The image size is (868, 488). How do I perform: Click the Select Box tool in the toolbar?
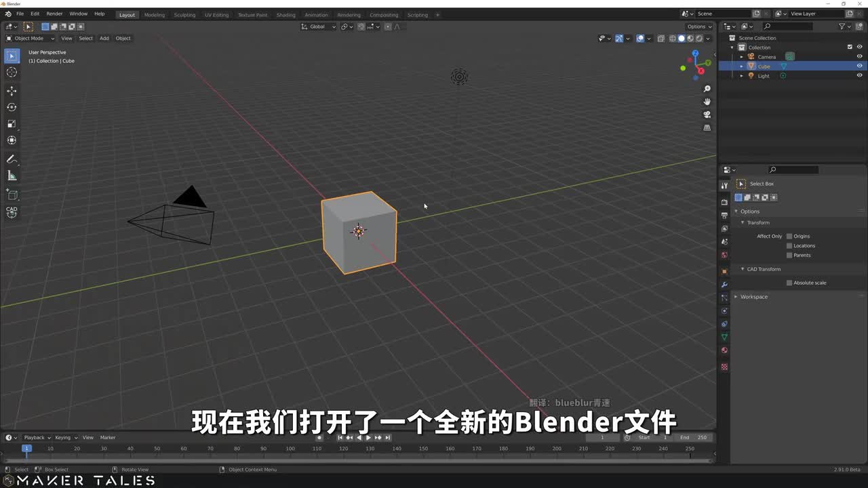12,56
